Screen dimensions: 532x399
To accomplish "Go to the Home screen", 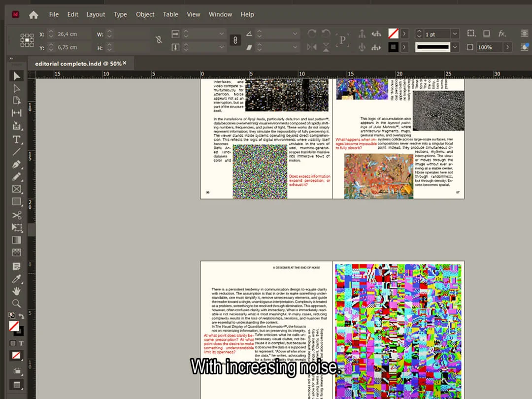I will click(33, 15).
